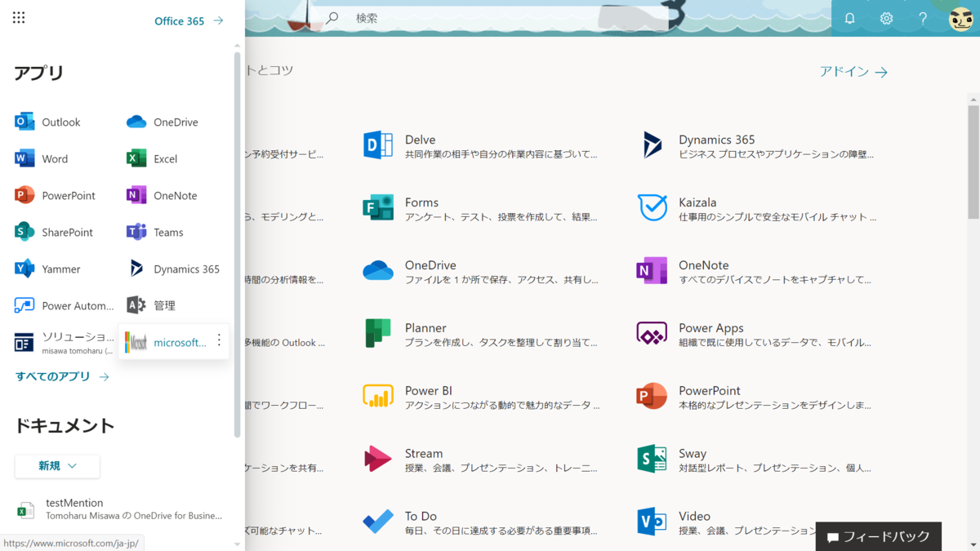This screenshot has width=980, height=551.
Task: Open more options for microsoft... tile
Action: click(219, 340)
